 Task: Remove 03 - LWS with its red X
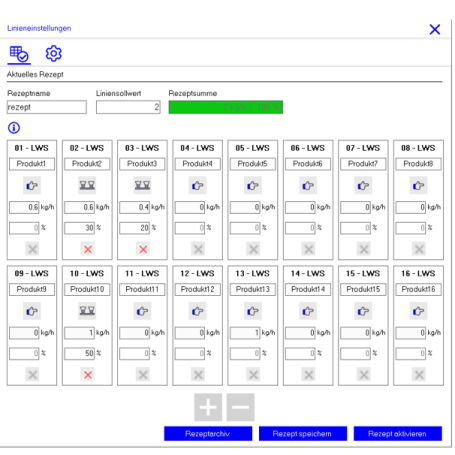(x=143, y=249)
